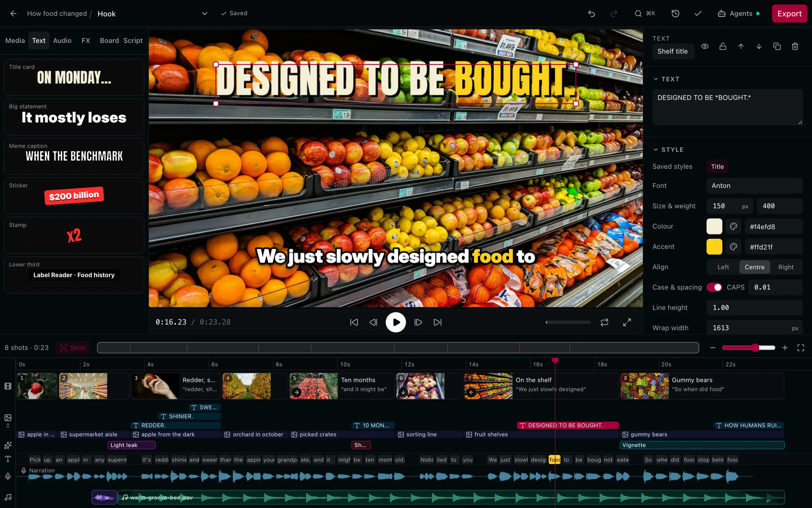Image resolution: width=812 pixels, height=508 pixels.
Task: Switch to the Media tab
Action: [x=15, y=41]
